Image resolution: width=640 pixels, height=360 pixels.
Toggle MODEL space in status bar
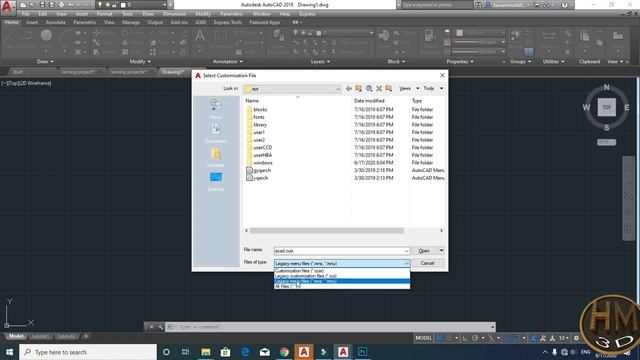[x=423, y=338]
